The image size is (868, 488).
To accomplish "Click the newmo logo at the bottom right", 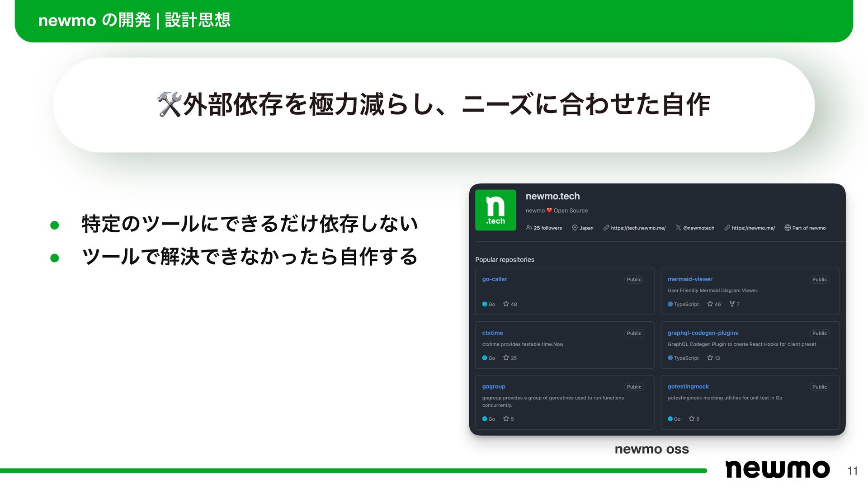I will point(777,469).
